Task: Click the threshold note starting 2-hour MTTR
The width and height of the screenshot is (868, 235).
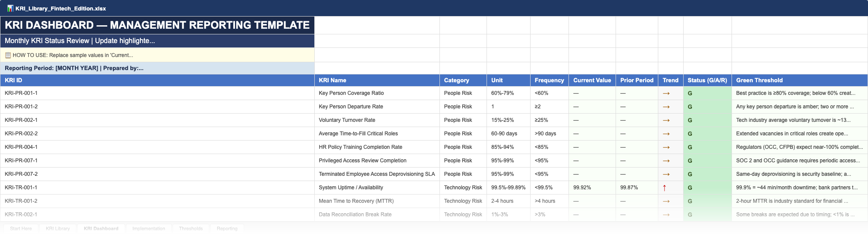Action: 800,201
